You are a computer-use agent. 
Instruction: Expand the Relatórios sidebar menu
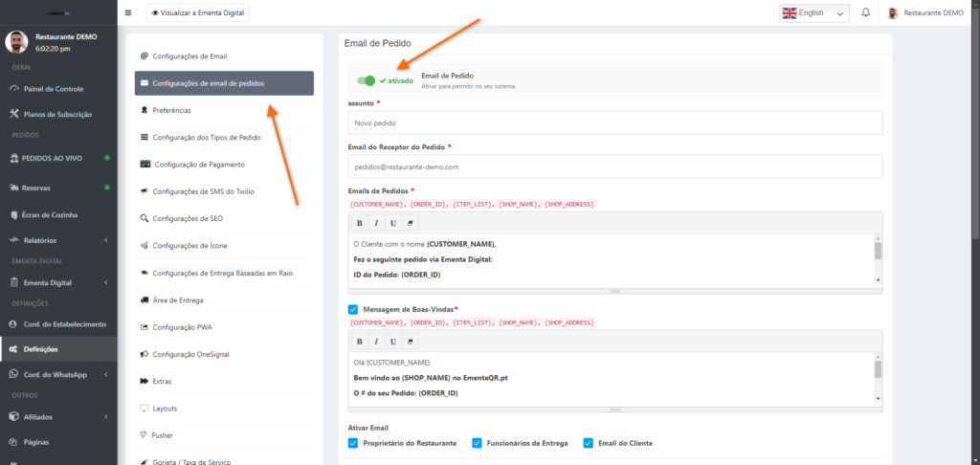[57, 240]
